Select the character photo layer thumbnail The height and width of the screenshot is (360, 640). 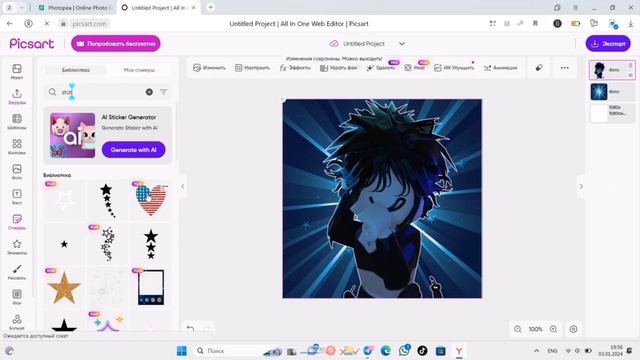(x=599, y=70)
